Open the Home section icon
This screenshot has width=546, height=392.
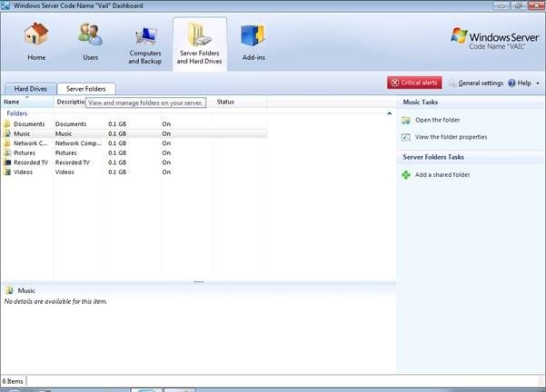(x=36, y=34)
